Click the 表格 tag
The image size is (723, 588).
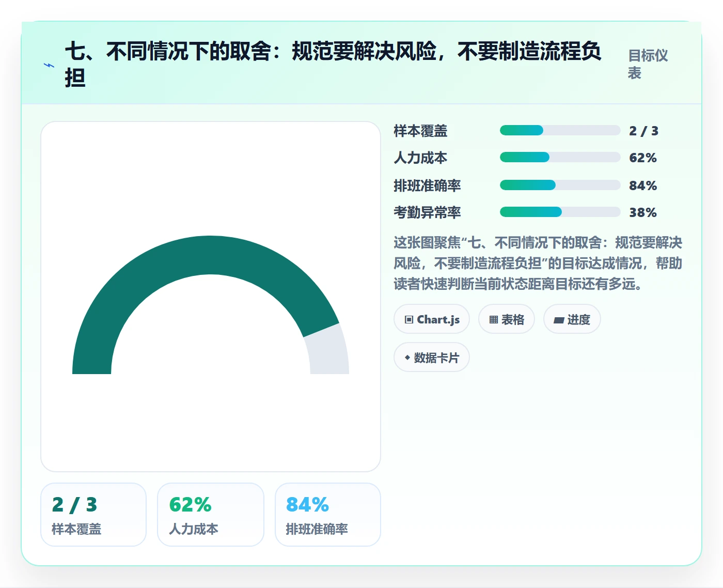point(507,319)
